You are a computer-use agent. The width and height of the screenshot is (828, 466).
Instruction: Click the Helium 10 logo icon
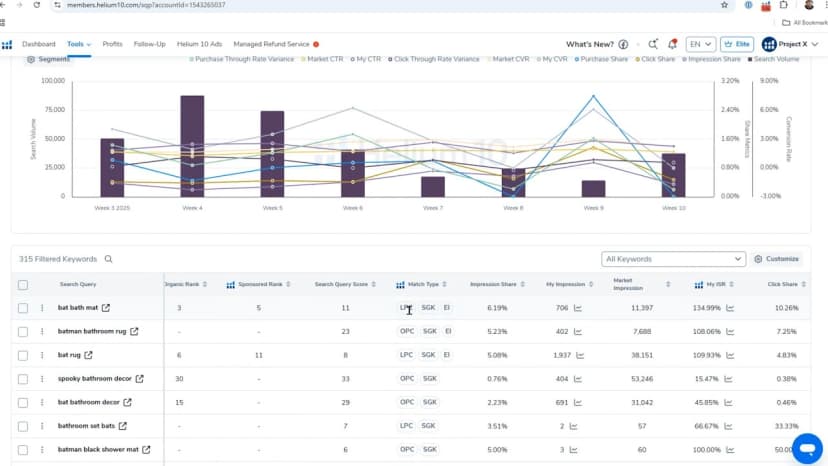pos(7,44)
